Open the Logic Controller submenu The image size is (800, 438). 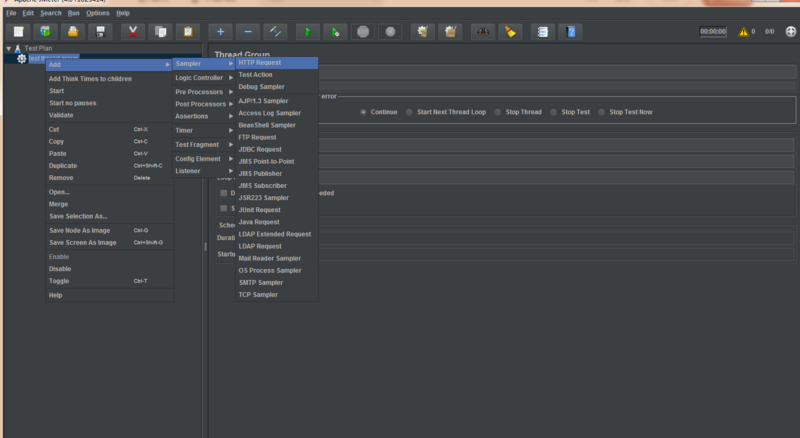pyautogui.click(x=204, y=78)
